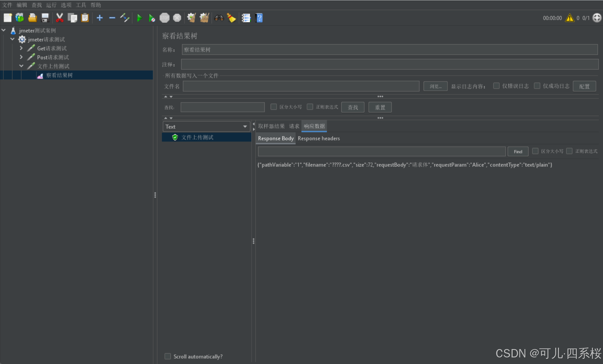The image size is (603, 364).
Task: Click the scissors Cut icon
Action: pyautogui.click(x=60, y=18)
